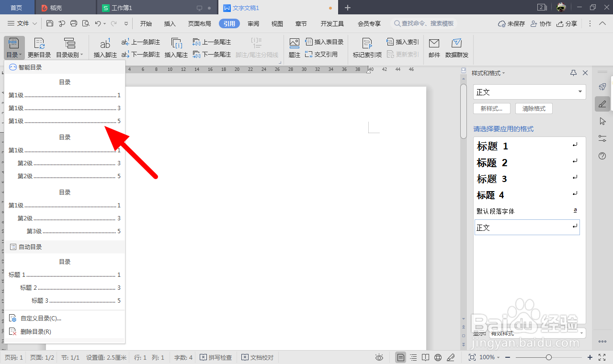The width and height of the screenshot is (613, 364).
Task: Click 协作 collaborate button
Action: pos(541,23)
